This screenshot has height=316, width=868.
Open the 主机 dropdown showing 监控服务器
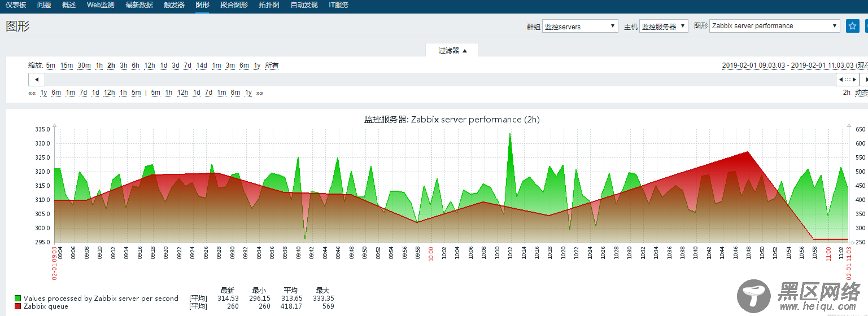664,26
